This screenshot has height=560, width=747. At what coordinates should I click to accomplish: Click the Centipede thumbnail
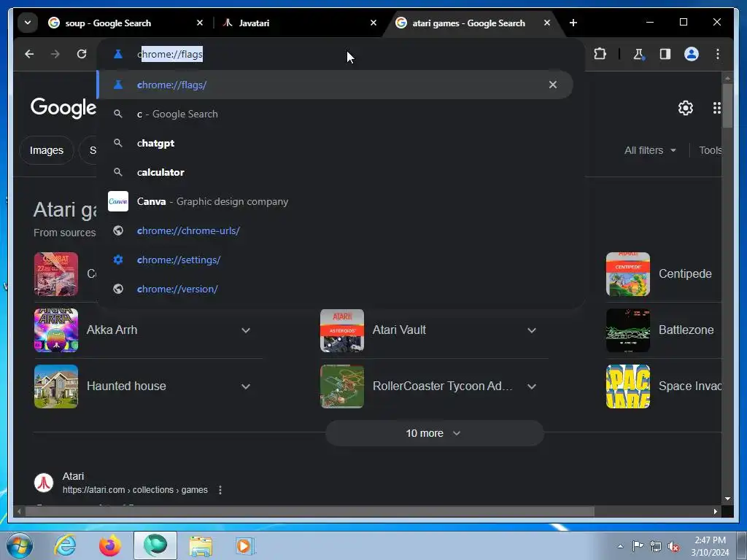[628, 274]
